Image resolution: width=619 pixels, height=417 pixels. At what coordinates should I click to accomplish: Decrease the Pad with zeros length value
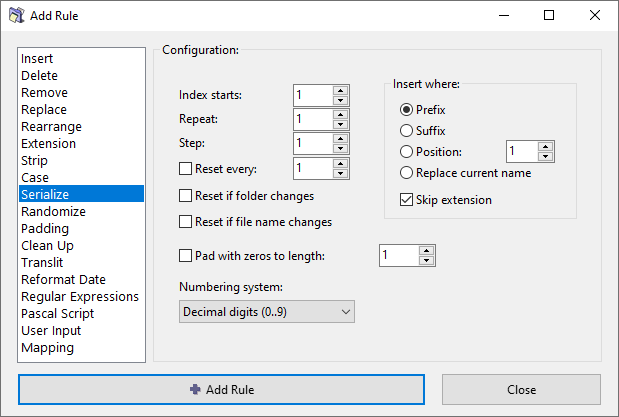tap(426, 261)
